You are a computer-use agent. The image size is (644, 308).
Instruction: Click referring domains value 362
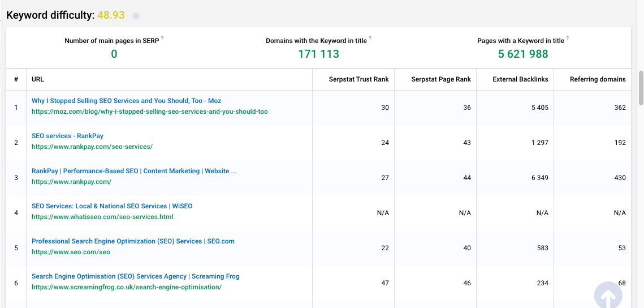[620, 108]
